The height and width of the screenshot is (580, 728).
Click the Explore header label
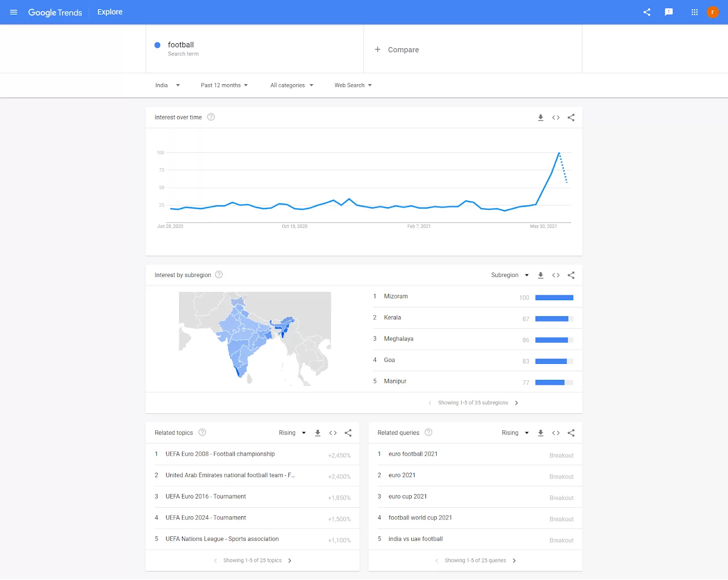click(110, 12)
